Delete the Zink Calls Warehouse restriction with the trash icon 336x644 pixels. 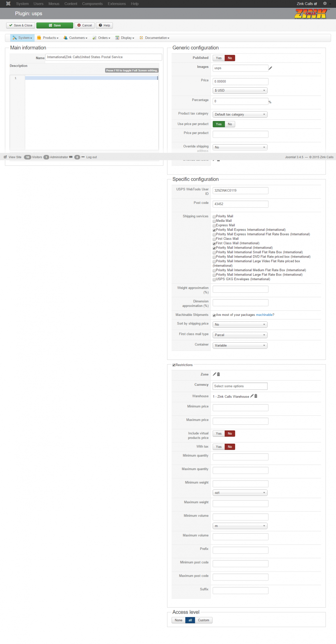coord(256,396)
